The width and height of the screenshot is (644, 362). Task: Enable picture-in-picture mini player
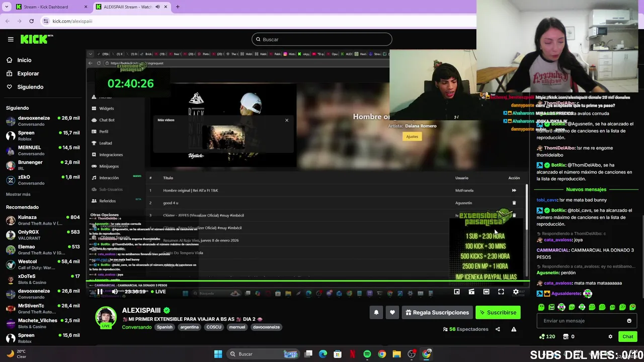click(456, 292)
